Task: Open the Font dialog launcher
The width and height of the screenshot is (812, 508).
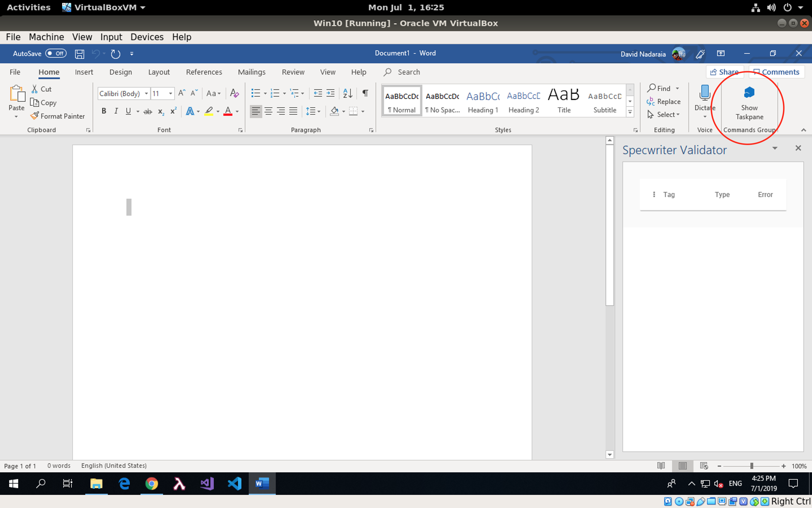Action: (x=240, y=130)
